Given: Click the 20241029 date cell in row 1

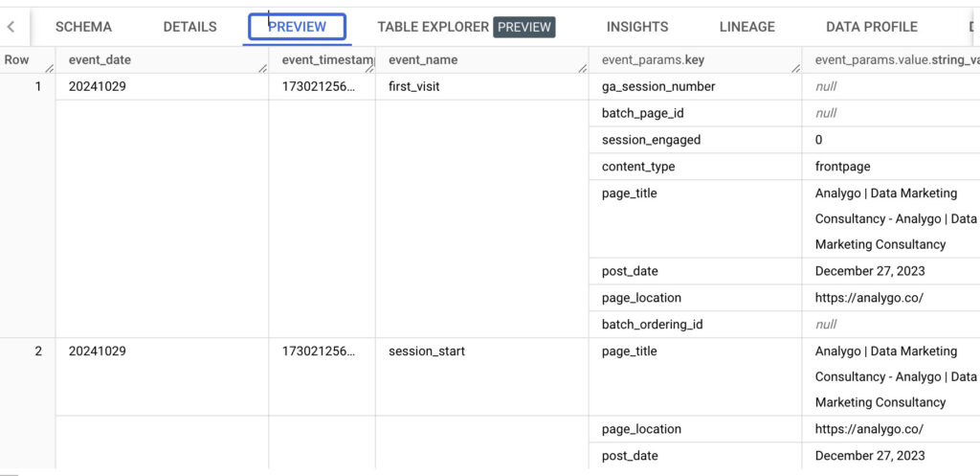Looking at the screenshot, I should 98,86.
